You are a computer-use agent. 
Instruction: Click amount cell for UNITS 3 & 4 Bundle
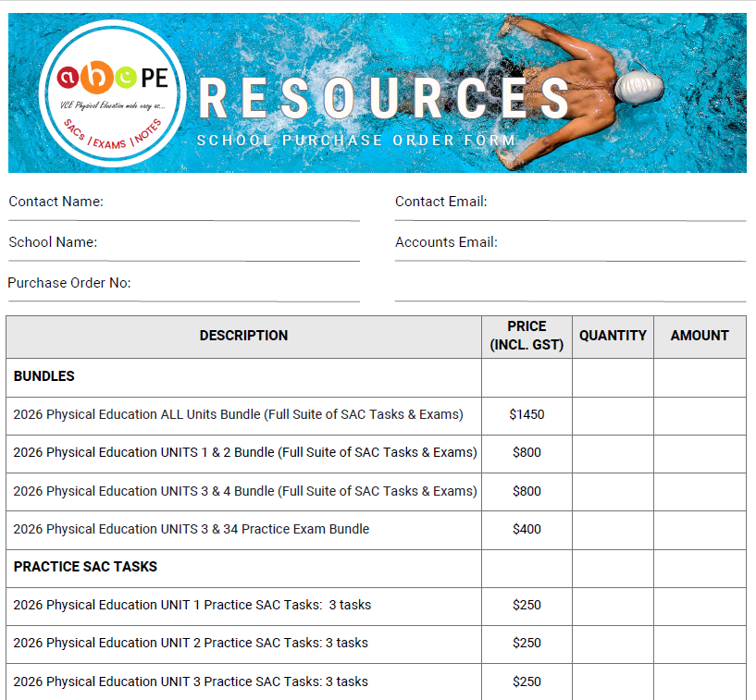click(700, 492)
